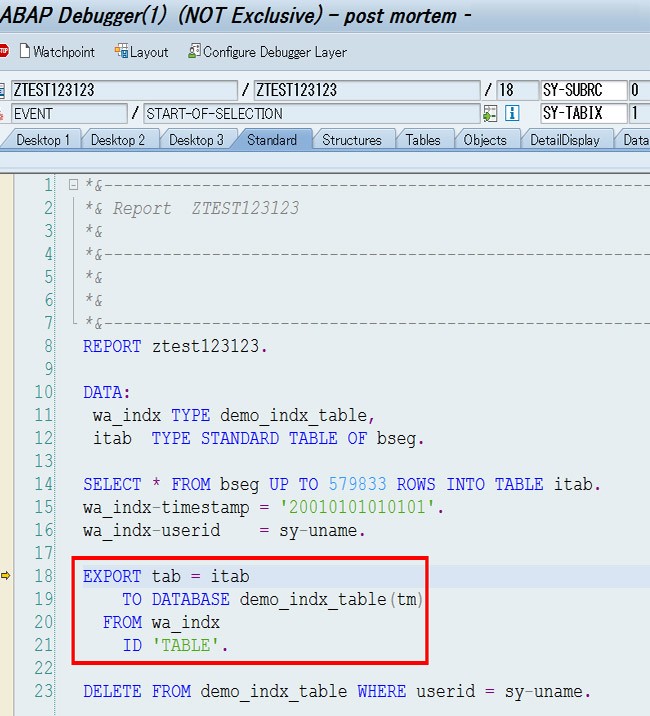Click the 'TABLE' literal on line 21
Screen dimensions: 650x716
pyautogui.click(x=186, y=645)
